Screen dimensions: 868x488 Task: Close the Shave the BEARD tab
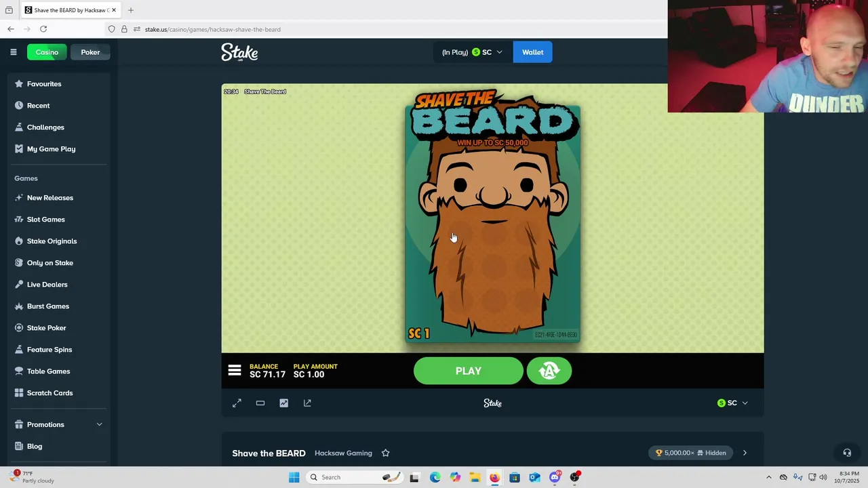point(114,10)
